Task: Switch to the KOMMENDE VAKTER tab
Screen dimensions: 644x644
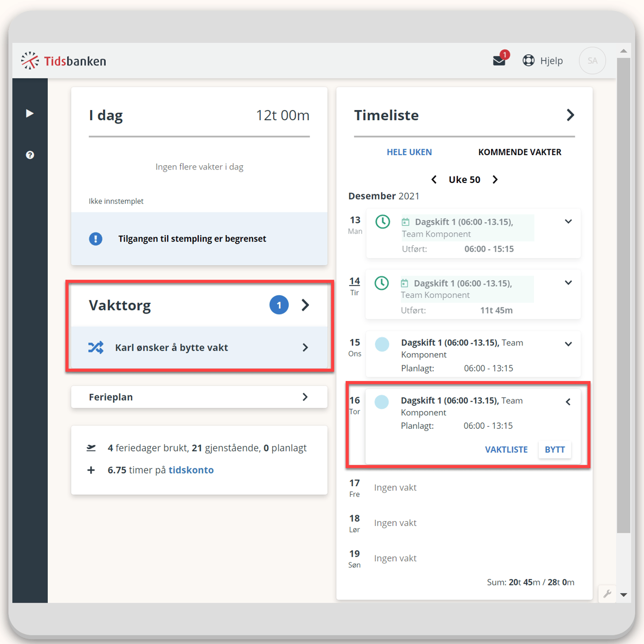Action: pos(519,152)
